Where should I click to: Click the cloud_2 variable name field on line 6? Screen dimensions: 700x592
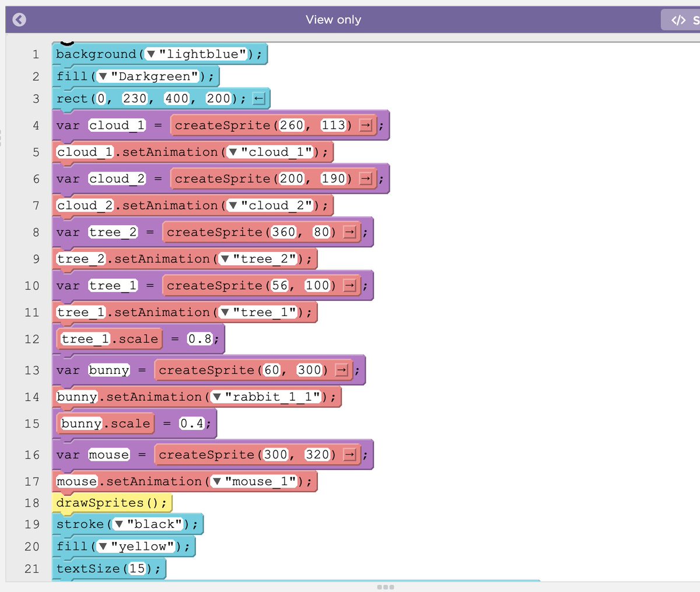point(117,178)
